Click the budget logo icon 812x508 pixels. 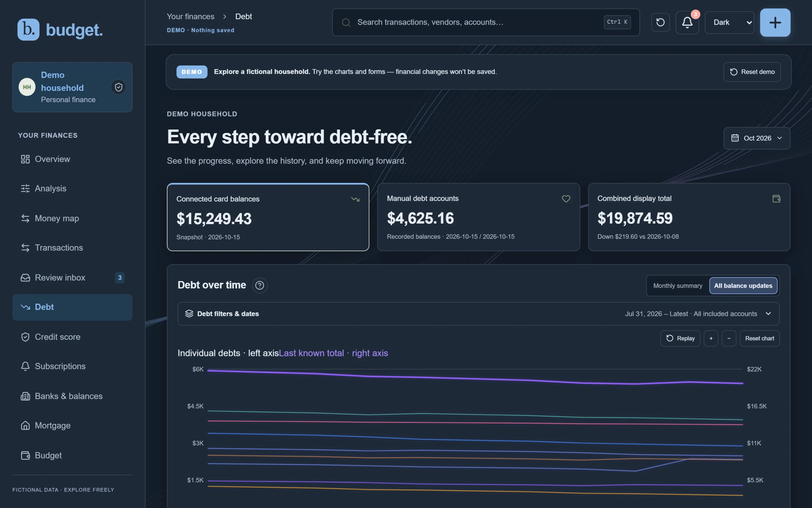[28, 30]
